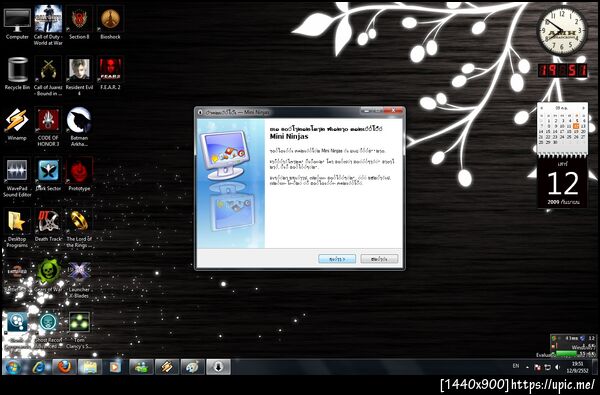
Task: Click the network meter gadget green bar
Action: [x=566, y=354]
